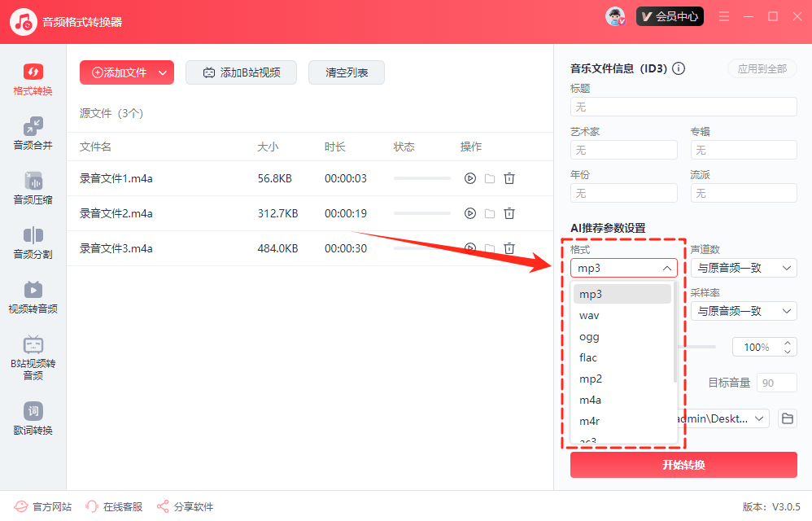The image size is (812, 521).
Task: Open the 视频转音频 video to audio tool
Action: coord(33,297)
